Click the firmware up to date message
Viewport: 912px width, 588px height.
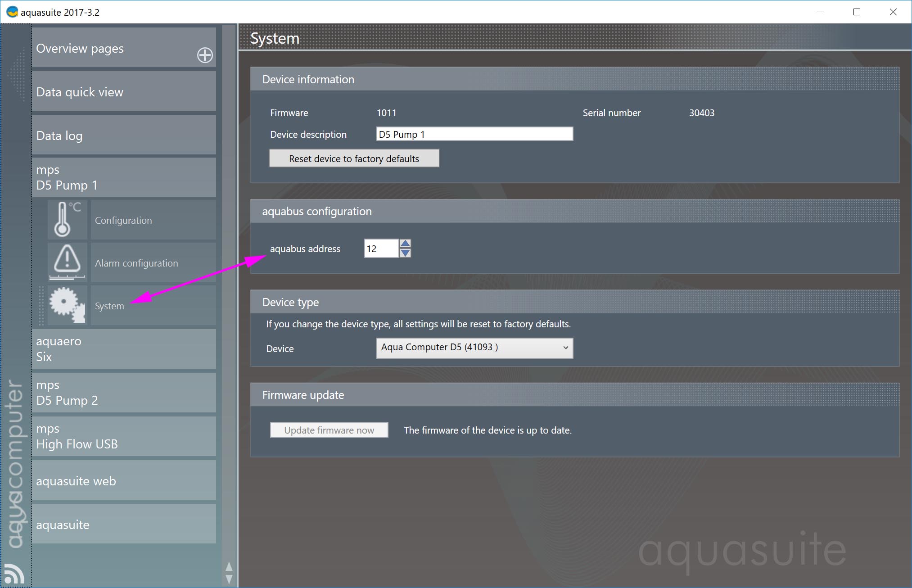(x=488, y=430)
